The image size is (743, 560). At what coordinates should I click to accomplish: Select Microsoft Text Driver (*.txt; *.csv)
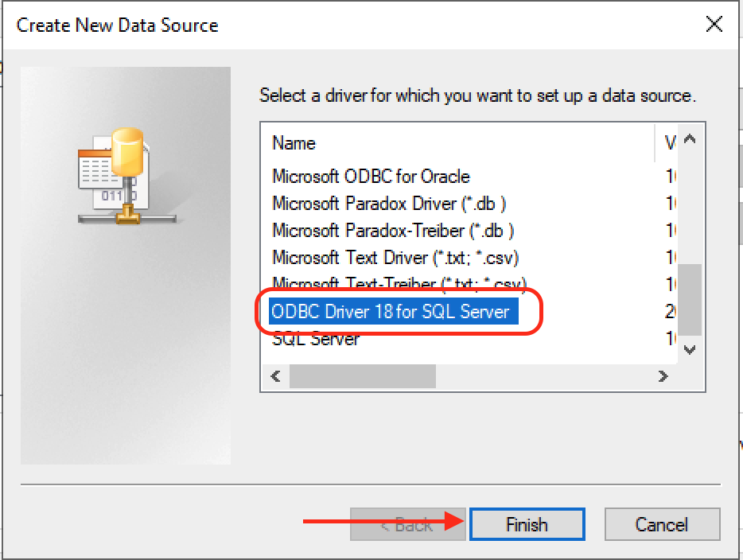point(395,258)
